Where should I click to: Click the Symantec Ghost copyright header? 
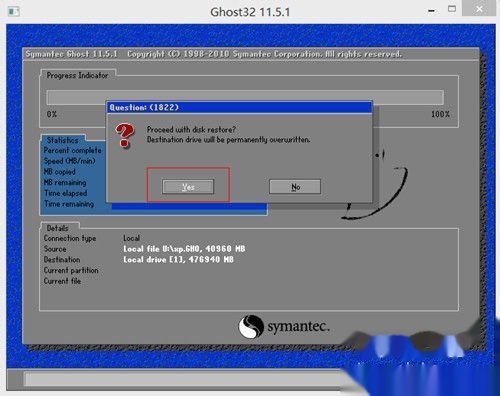(x=214, y=54)
